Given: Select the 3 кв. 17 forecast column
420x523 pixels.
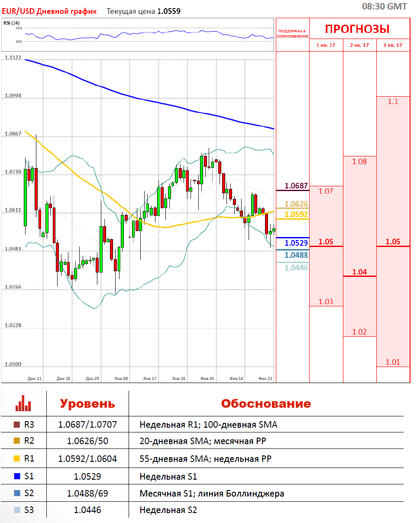Looking at the screenshot, I should [393, 45].
